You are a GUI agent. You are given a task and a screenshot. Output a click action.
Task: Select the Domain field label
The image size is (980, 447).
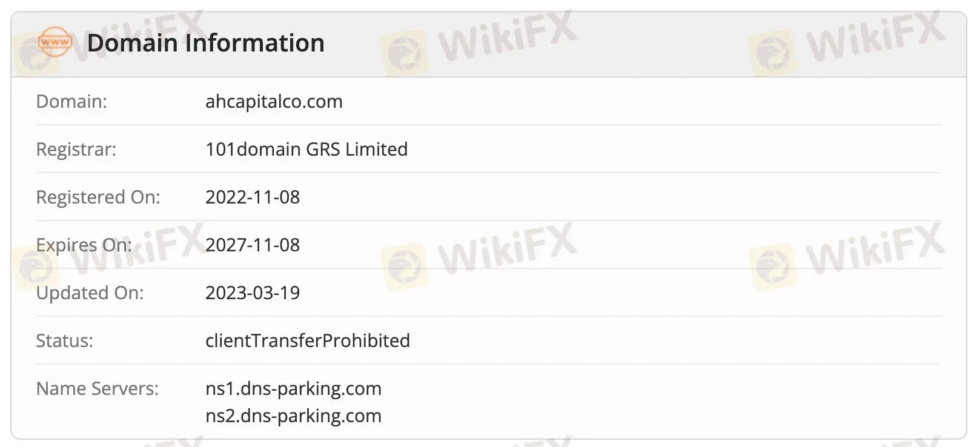tap(71, 101)
